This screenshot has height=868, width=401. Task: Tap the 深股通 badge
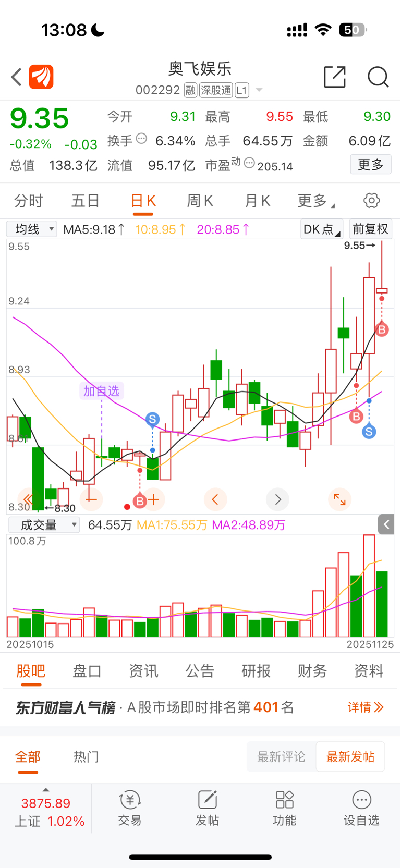pos(216,90)
